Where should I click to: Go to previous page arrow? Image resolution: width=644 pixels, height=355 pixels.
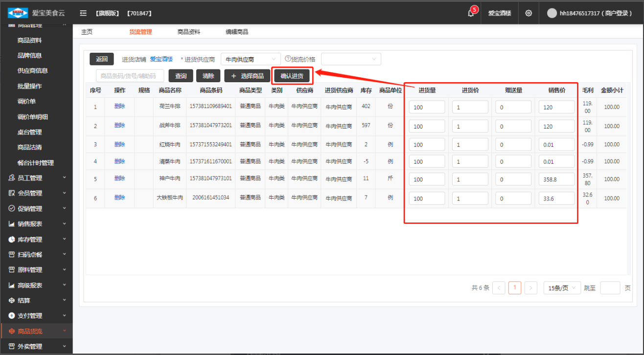[x=499, y=288]
